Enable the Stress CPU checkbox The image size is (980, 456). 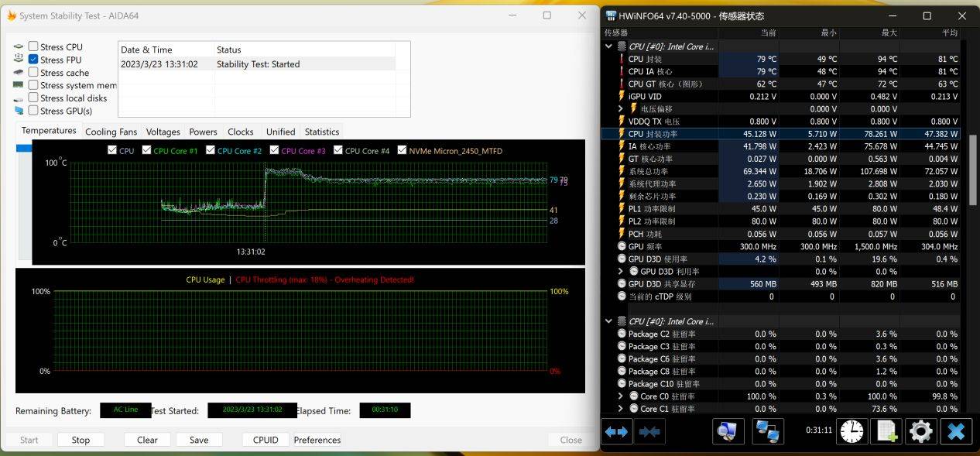pos(33,46)
